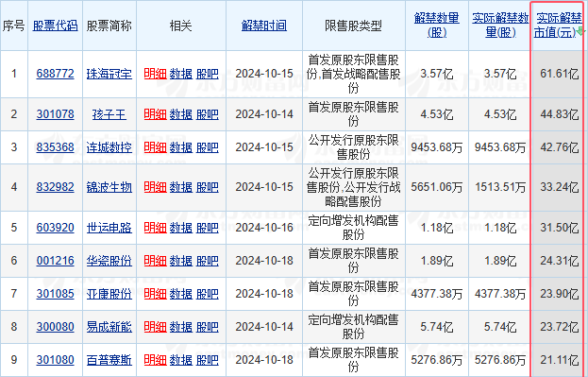Open stock code 301080
The width and height of the screenshot is (588, 377).
tap(55, 360)
